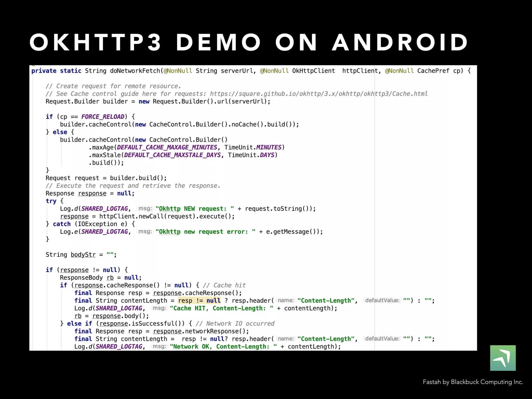Viewport: 532px width, 399px height.
Task: Click the 'try' keyword
Action: [x=51, y=201]
